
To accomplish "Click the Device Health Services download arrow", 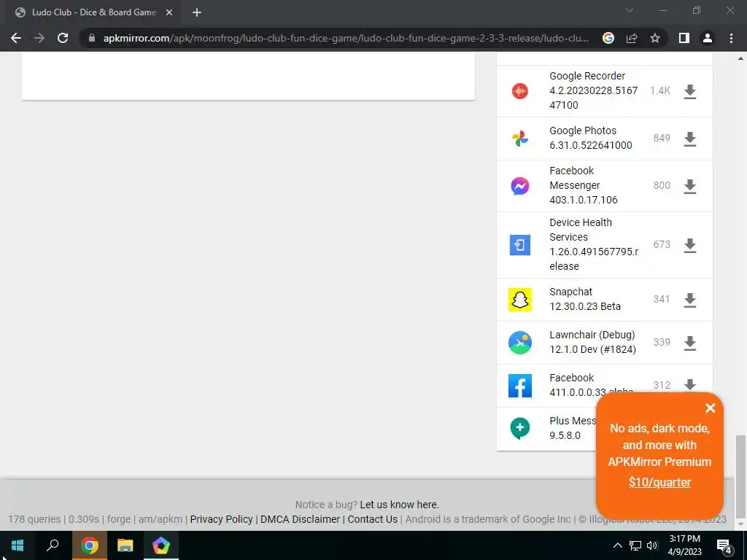I will [x=690, y=245].
